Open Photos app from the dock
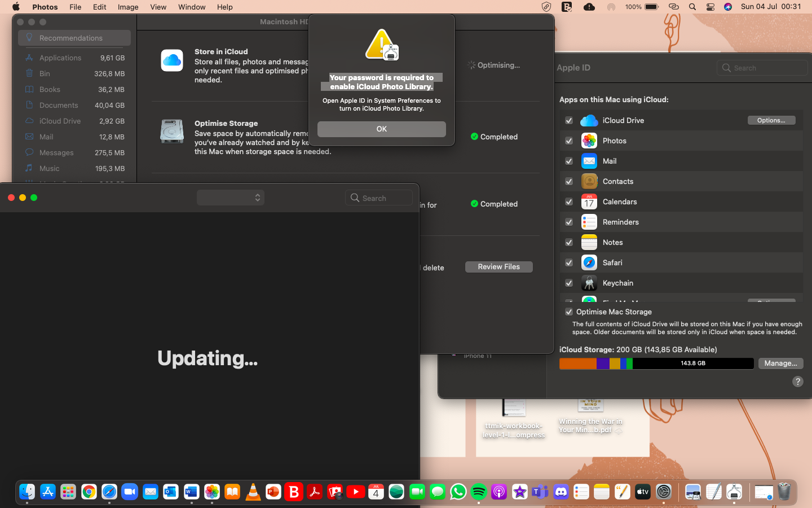The image size is (812, 508). 212,492
